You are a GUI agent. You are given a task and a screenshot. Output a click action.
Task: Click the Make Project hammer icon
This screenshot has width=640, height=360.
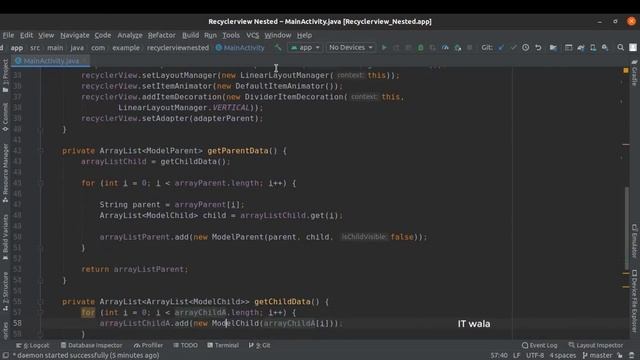pyautogui.click(x=278, y=47)
